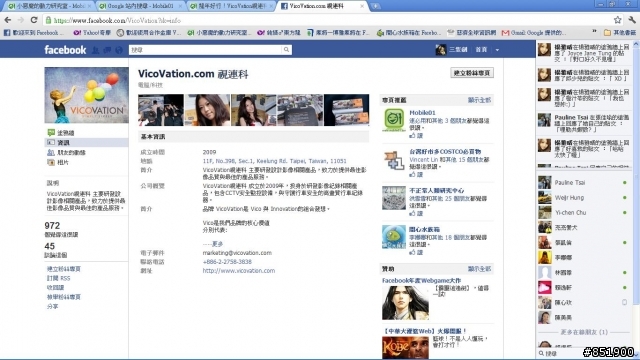
Task: Open the Mobile01 page title link
Action: coord(422,112)
